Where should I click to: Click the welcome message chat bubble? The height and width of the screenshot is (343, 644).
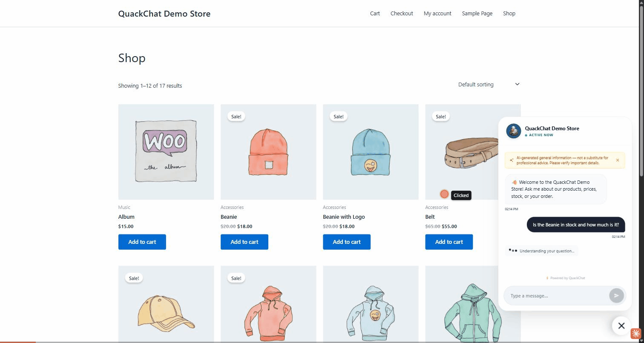(x=556, y=189)
